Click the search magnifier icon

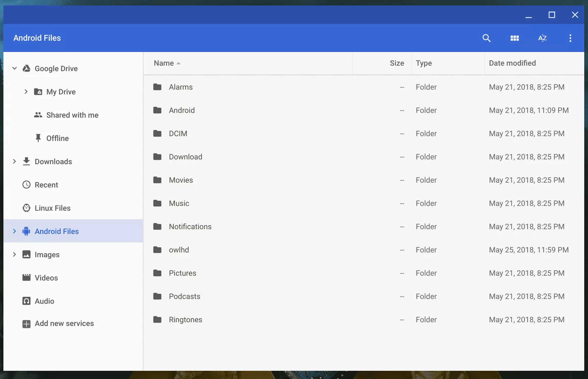coord(487,38)
